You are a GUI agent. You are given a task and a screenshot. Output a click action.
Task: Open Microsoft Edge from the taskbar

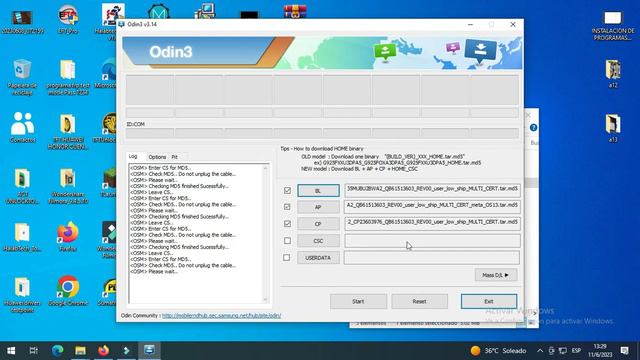coord(57,351)
